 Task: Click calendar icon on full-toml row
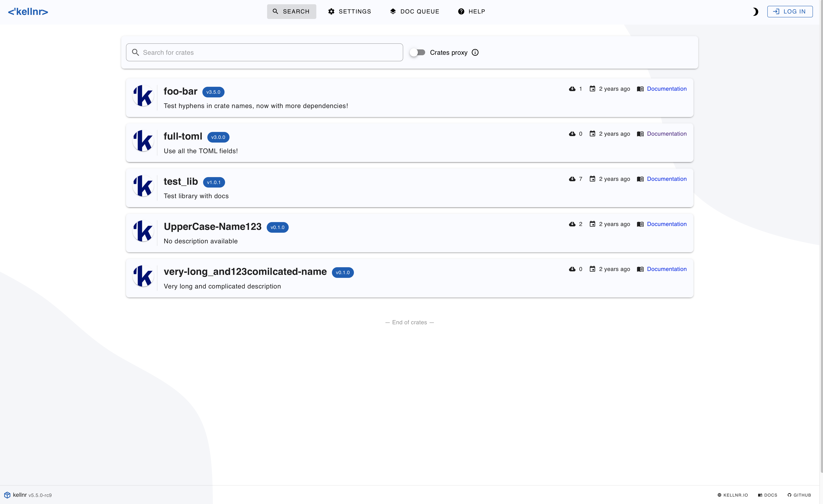point(592,134)
